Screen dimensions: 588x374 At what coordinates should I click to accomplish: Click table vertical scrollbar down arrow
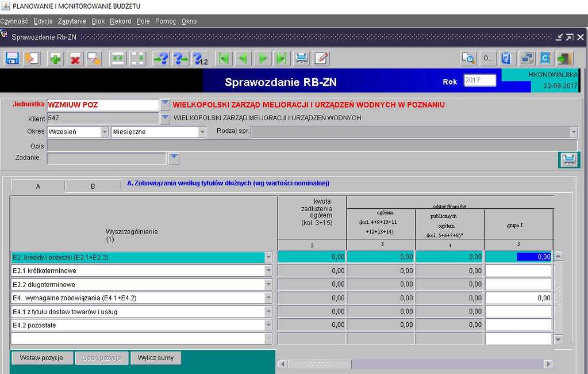(558, 339)
